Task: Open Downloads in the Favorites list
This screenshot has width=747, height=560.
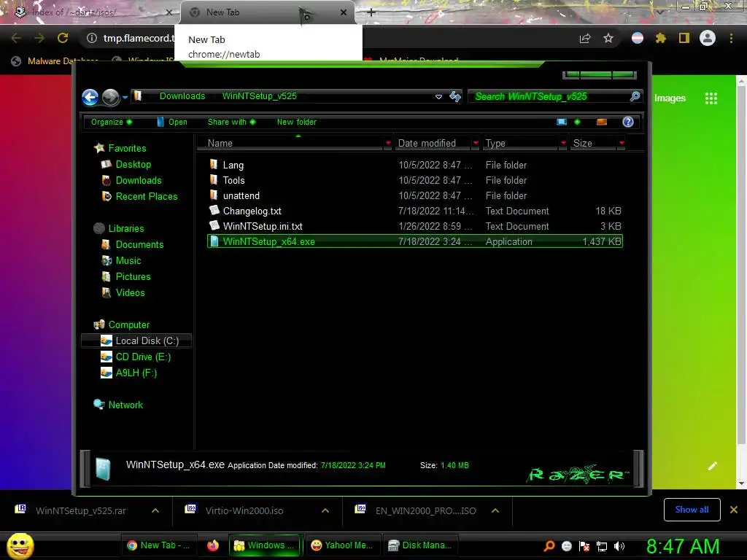Action: coord(138,181)
